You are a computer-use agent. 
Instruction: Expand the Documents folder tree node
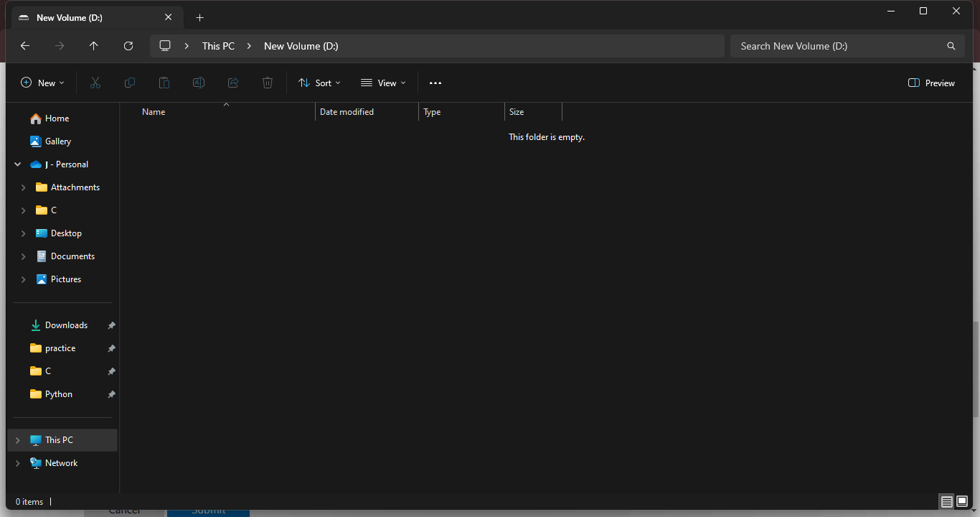(x=24, y=256)
